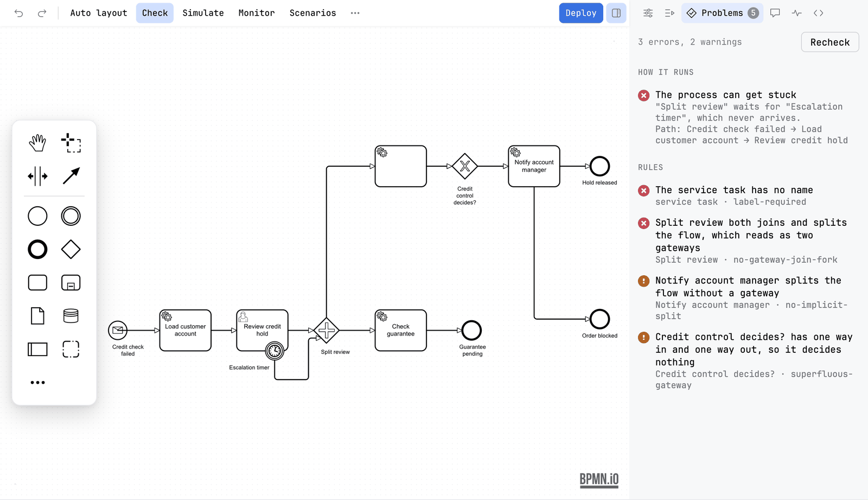Open the Simulate mode
This screenshot has width=868, height=500.
203,13
